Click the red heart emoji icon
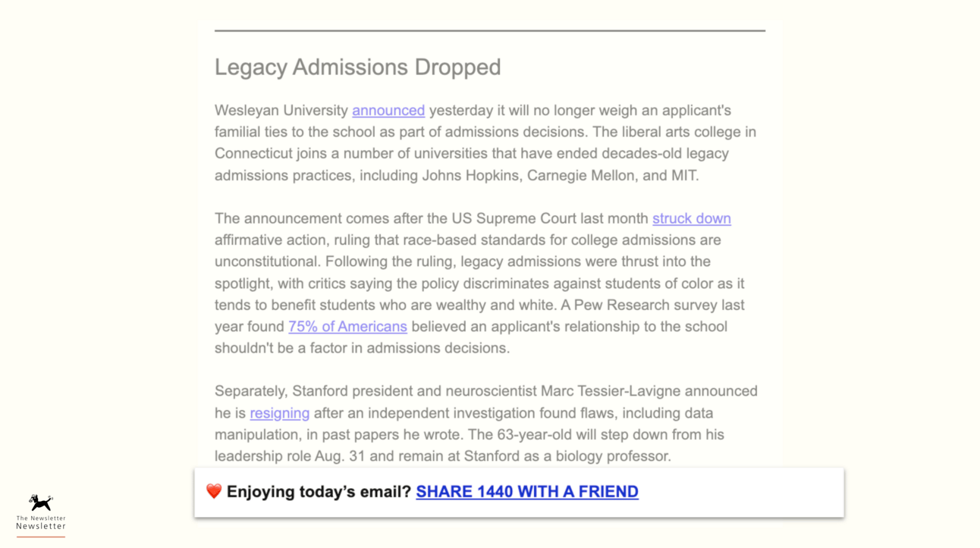Image resolution: width=980 pixels, height=548 pixels. [214, 491]
